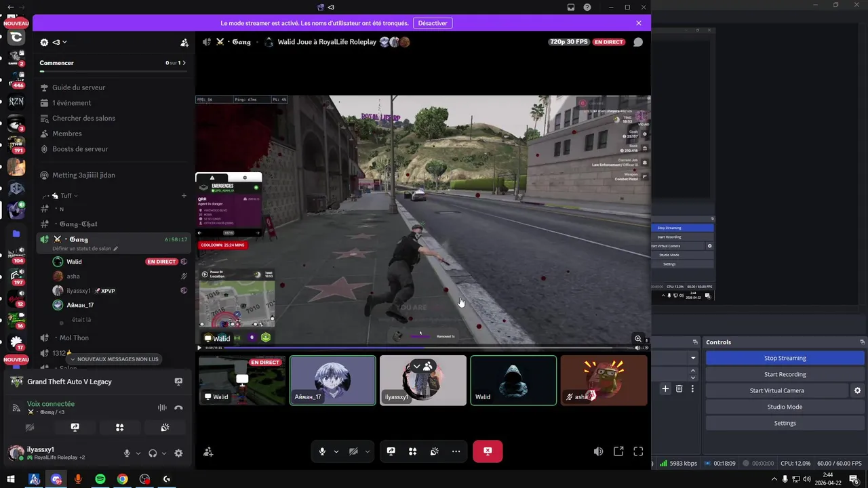Stop watching with the red button
The image size is (868, 488).
[488, 451]
